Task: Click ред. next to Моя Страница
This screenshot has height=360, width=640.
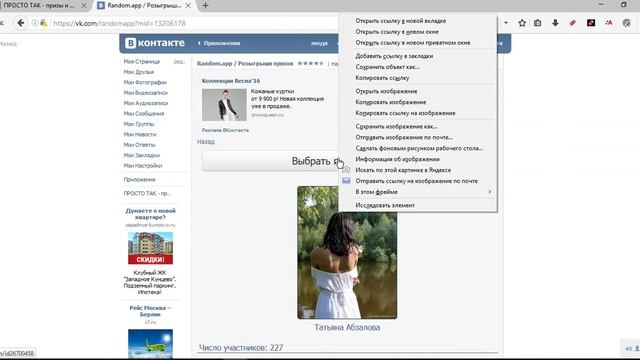Action: 179,62
